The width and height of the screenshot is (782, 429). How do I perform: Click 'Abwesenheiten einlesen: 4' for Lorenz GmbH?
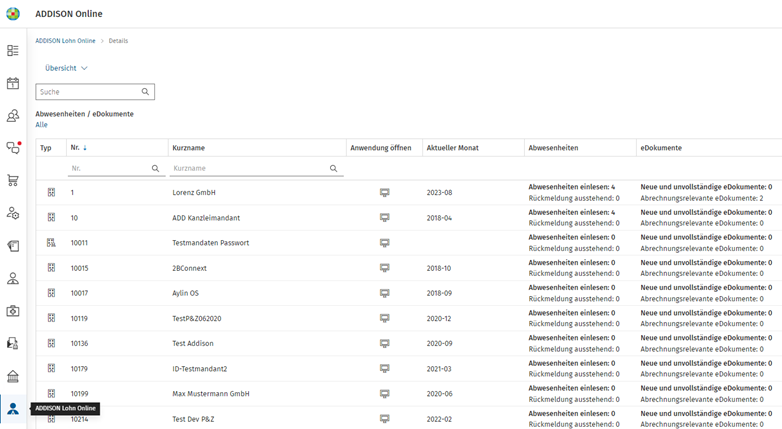tap(572, 187)
